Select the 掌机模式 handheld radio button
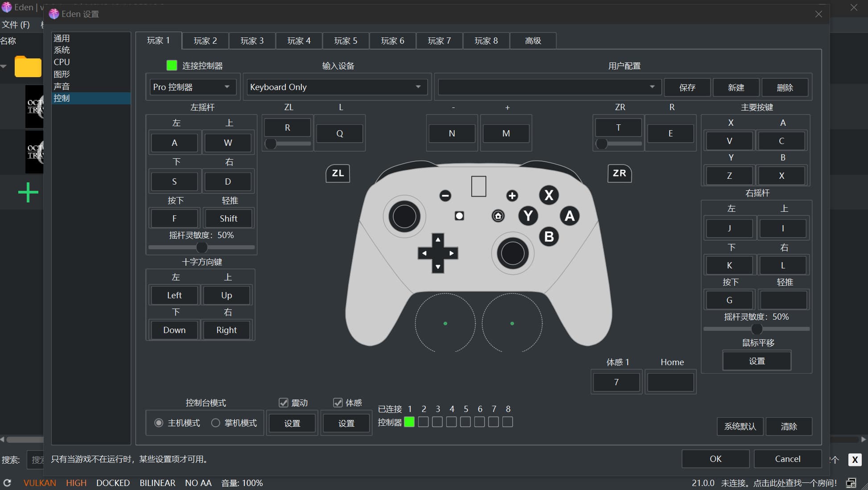The height and width of the screenshot is (490, 868). click(x=216, y=423)
